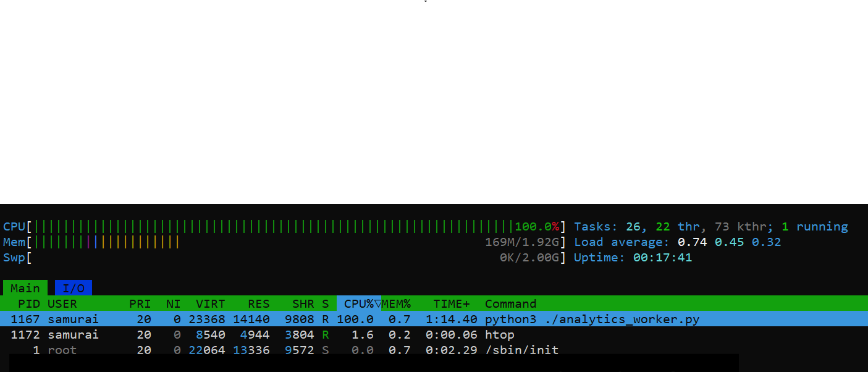Select the python3 analytics_worker.py process row
Viewport: 868px width, 372px height.
click(x=434, y=319)
